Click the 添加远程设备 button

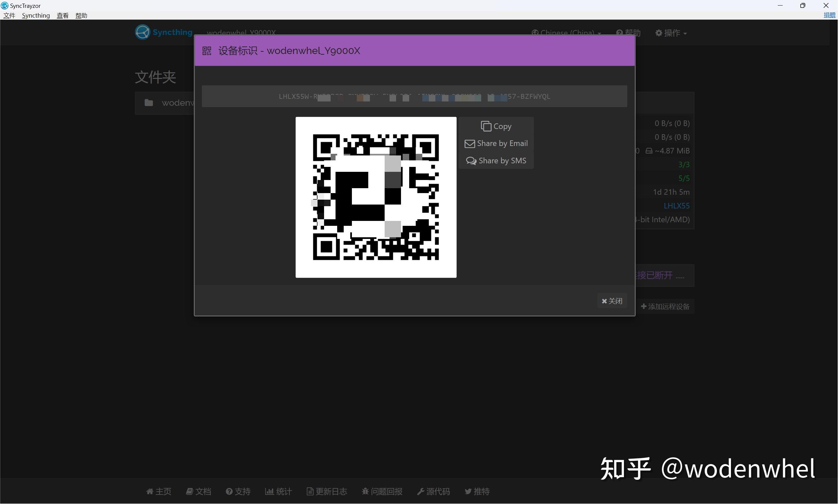point(665,306)
